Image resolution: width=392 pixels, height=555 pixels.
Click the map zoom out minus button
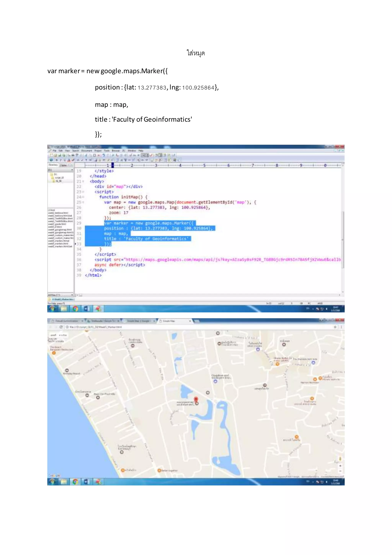[340, 471]
